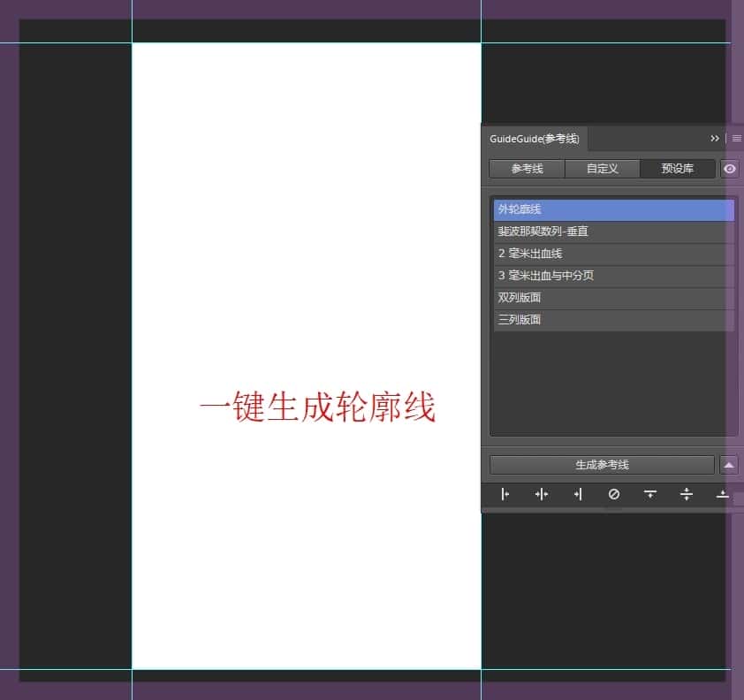Click the red 一键生成轮廓线 text on canvas
This screenshot has width=744, height=700.
click(317, 407)
